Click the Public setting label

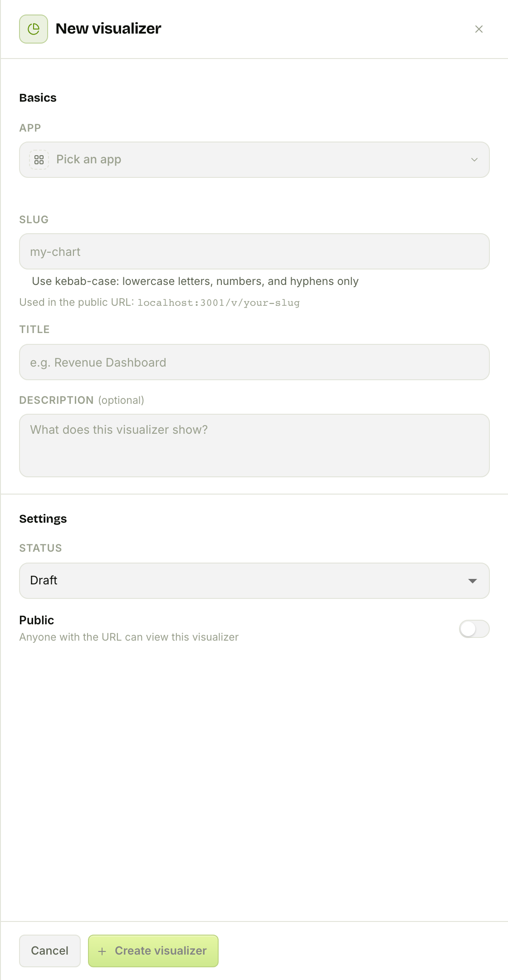(x=37, y=620)
